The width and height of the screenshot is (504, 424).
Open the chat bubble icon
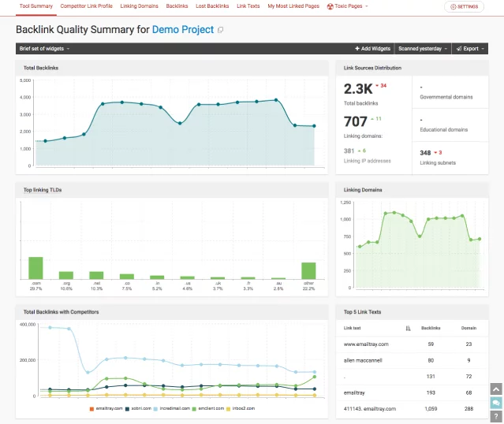point(496,403)
